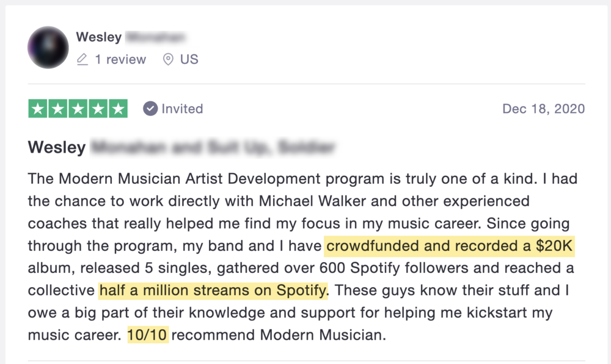The width and height of the screenshot is (611, 364).
Task: Click the location pin icon next to US
Action: (168, 60)
